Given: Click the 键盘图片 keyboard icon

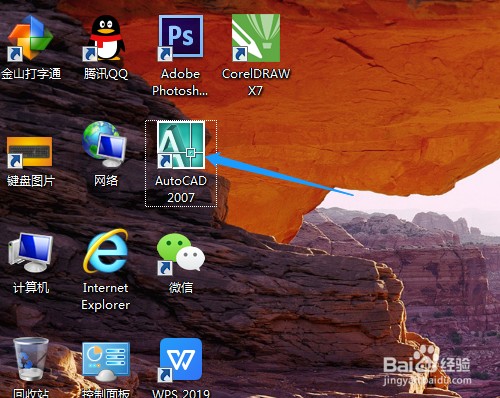Looking at the screenshot, I should [30, 152].
